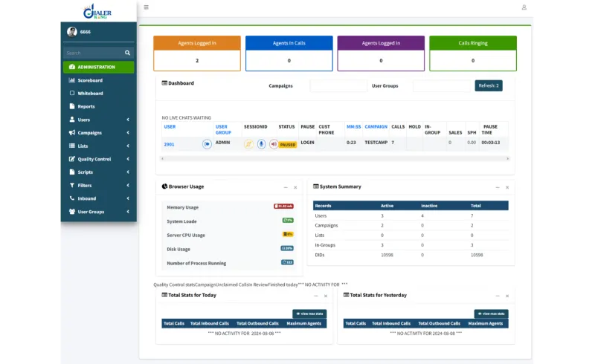
Task: Click the PAUSED status badge
Action: (x=288, y=145)
